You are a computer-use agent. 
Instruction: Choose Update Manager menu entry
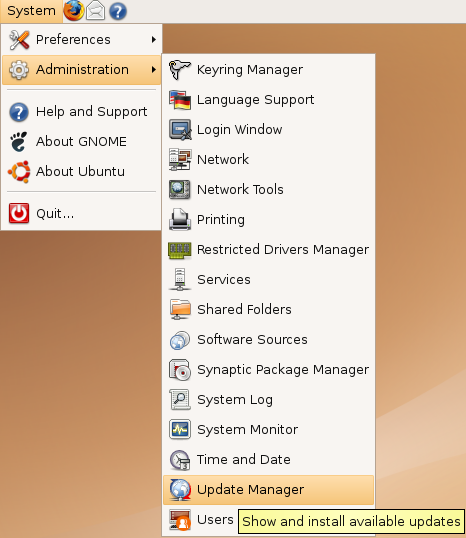[x=268, y=490]
